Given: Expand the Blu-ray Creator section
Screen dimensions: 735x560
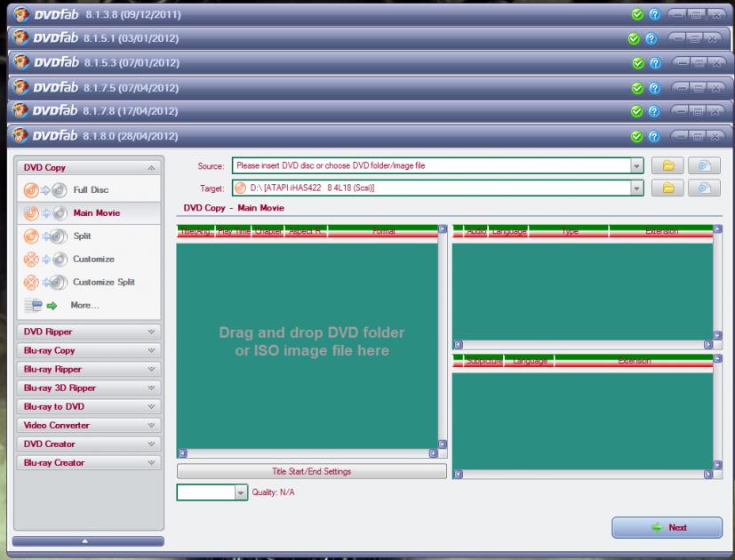Looking at the screenshot, I should click(x=89, y=462).
